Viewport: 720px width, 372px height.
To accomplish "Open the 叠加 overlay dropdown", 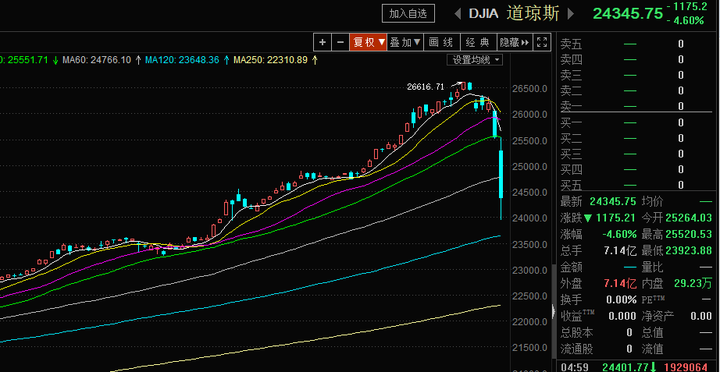I will coord(405,42).
